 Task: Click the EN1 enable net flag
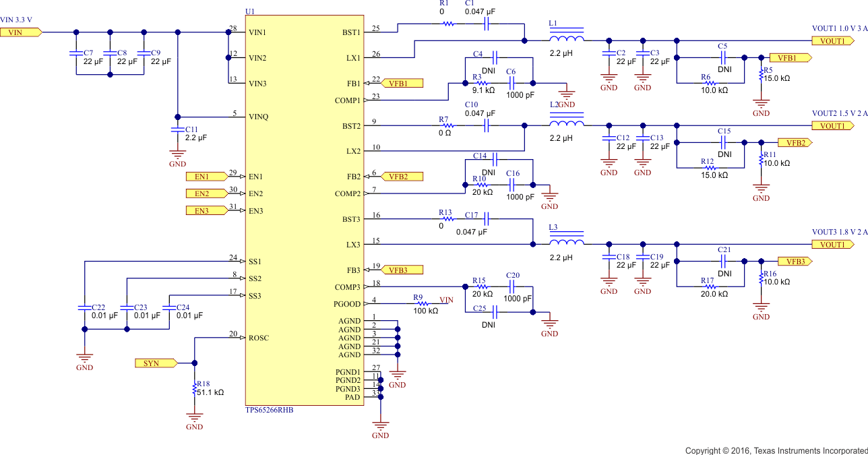pos(206,176)
